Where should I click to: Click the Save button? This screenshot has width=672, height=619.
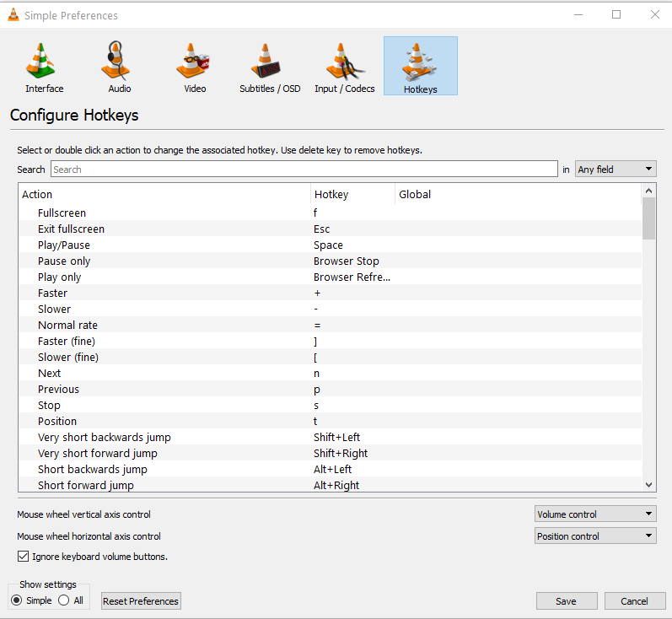567,601
